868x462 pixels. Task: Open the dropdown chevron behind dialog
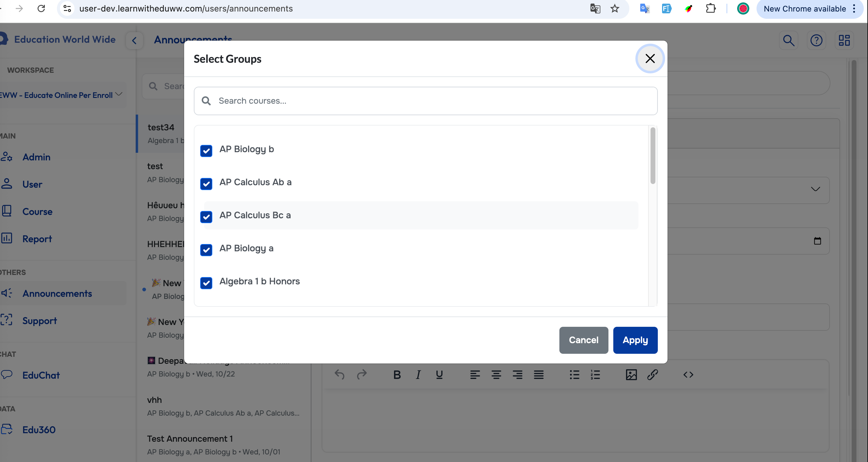[815, 189]
